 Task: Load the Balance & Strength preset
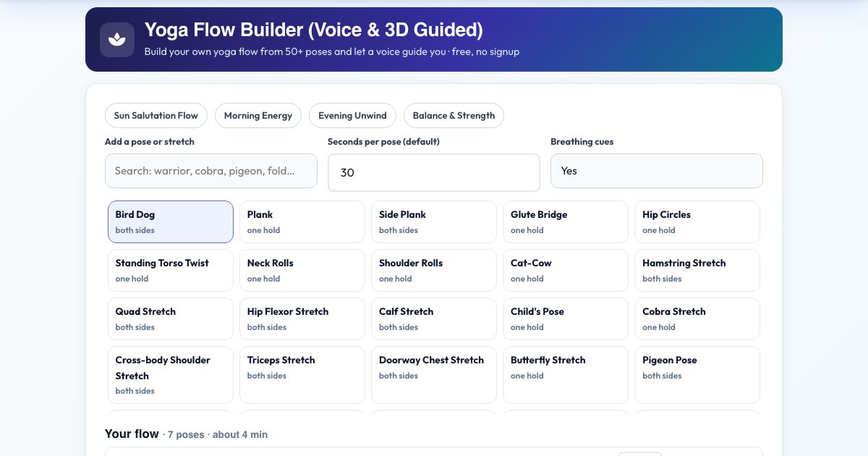(x=454, y=115)
